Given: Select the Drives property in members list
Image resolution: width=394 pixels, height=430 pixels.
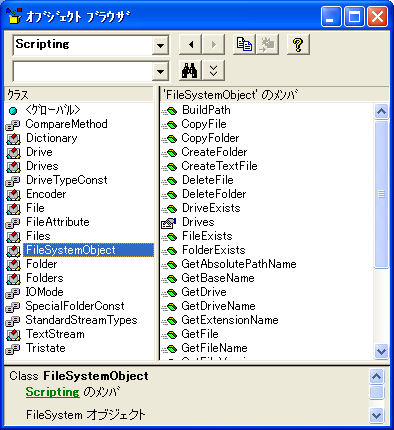Looking at the screenshot, I should [x=198, y=222].
